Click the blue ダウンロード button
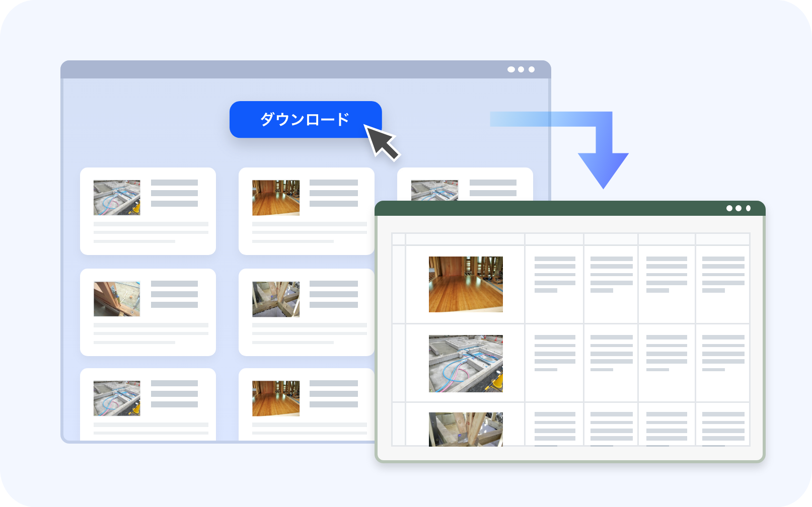 tap(306, 120)
